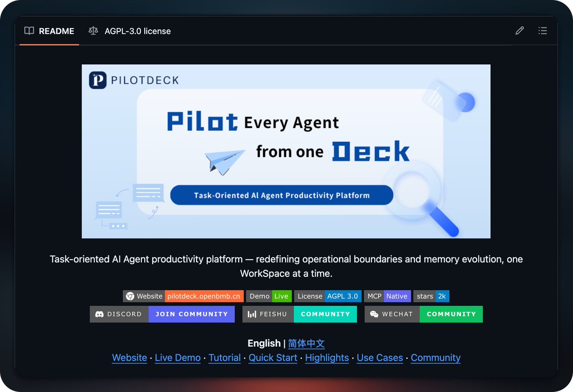The width and height of the screenshot is (573, 392).
Task: Click the pencil edit README icon
Action: coord(520,31)
